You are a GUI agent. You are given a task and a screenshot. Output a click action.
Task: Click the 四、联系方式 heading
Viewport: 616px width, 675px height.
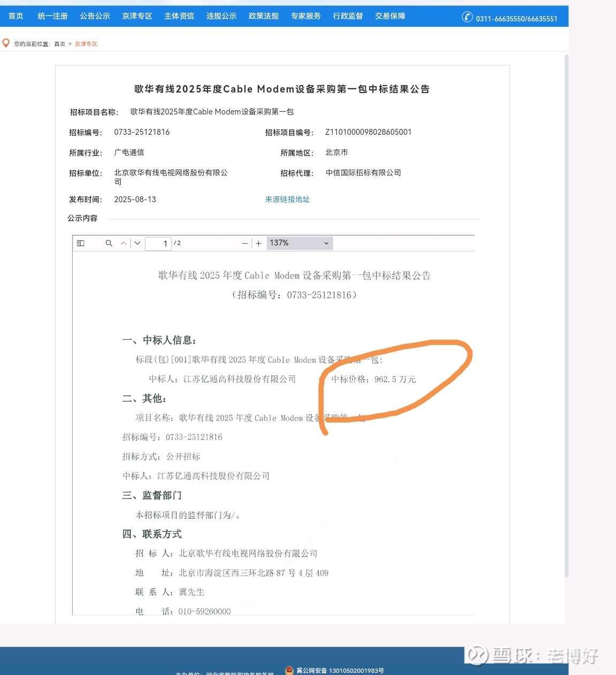pyautogui.click(x=152, y=534)
